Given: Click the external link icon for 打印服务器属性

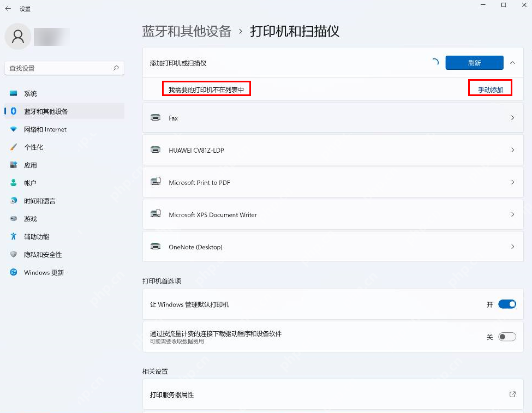Looking at the screenshot, I should pyautogui.click(x=512, y=394).
